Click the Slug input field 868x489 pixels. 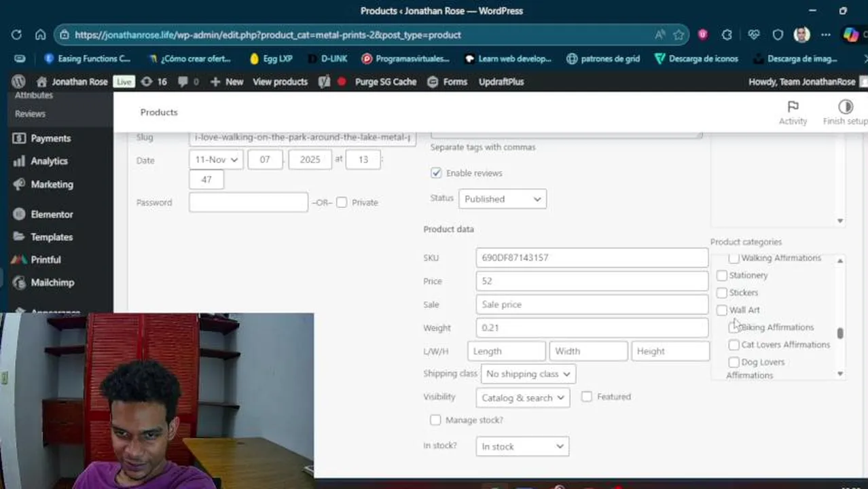coord(302,137)
